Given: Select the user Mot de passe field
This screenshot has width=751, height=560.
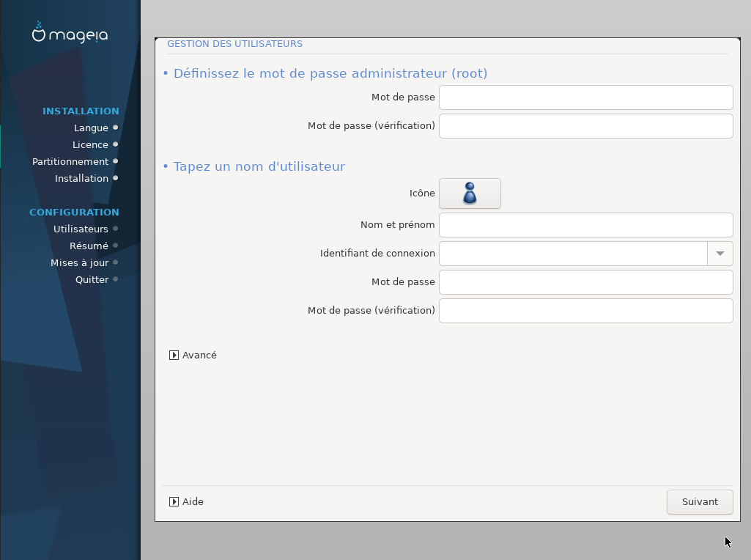Looking at the screenshot, I should click(x=585, y=282).
